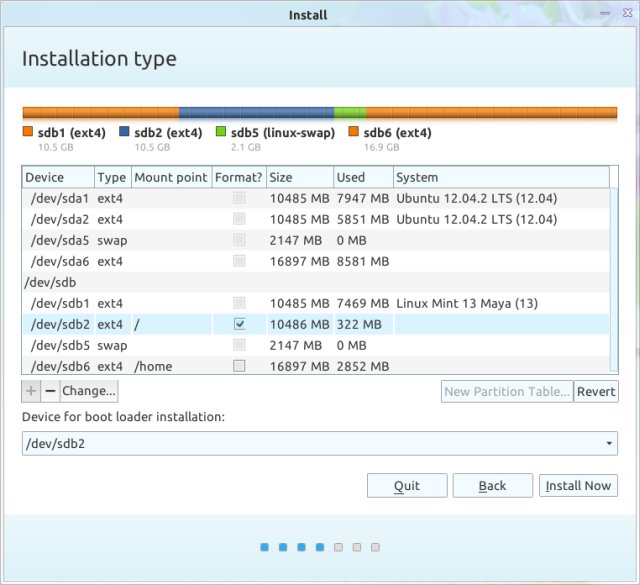The height and width of the screenshot is (585, 640).
Task: Click '/home' mount point cell
Action: 153,366
